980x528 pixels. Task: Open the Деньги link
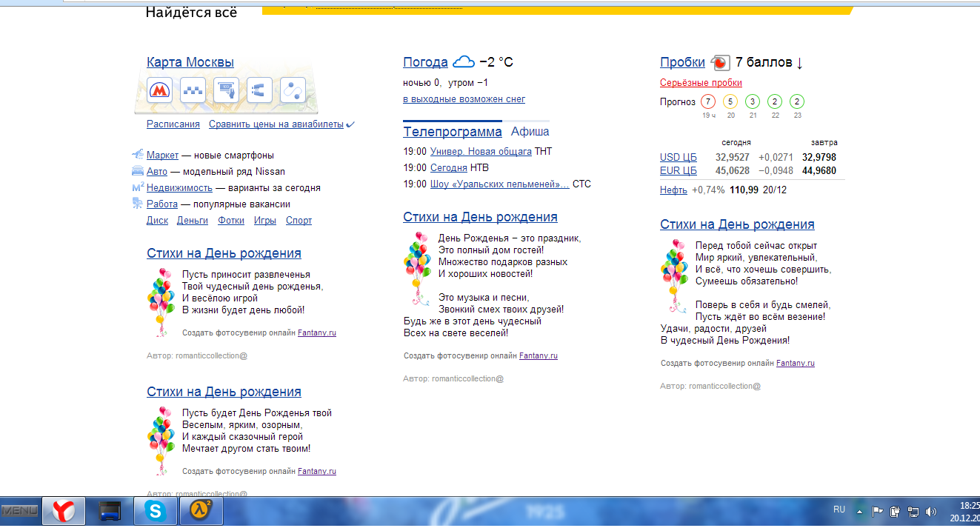(x=193, y=221)
